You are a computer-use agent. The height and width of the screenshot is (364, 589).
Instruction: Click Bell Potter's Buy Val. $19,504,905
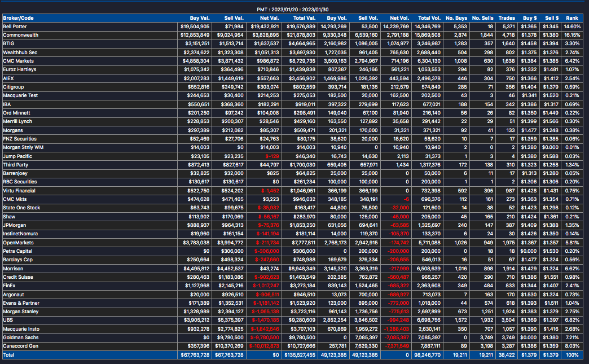(195, 27)
